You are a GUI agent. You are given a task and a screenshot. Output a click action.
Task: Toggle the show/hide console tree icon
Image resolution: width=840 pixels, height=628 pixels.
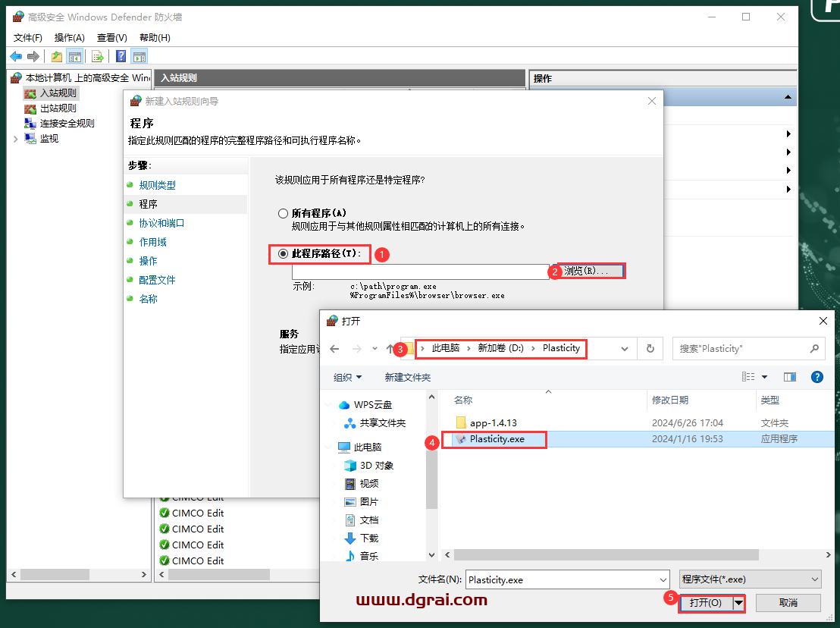coord(75,56)
